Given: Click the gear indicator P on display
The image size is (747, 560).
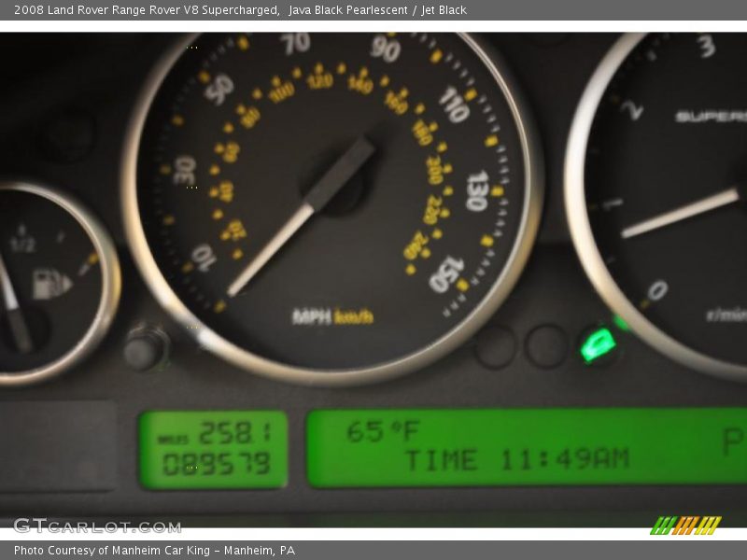Looking at the screenshot, I should pyautogui.click(x=734, y=441).
